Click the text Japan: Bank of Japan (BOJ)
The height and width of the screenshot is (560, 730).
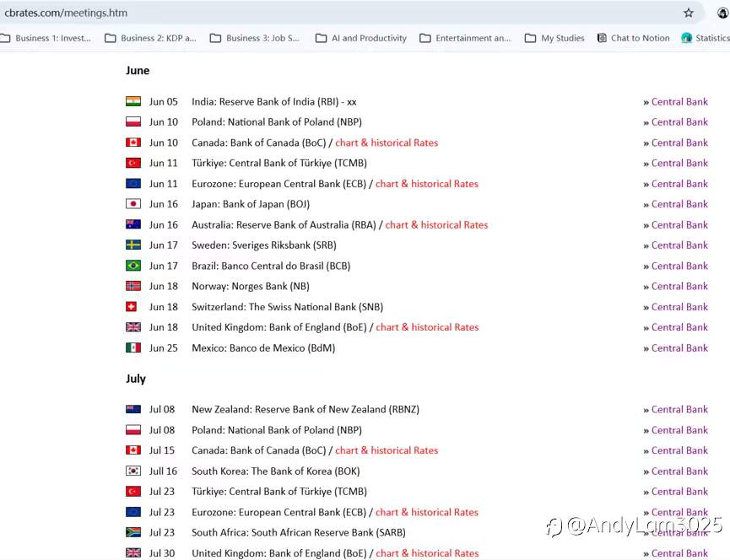point(251,204)
